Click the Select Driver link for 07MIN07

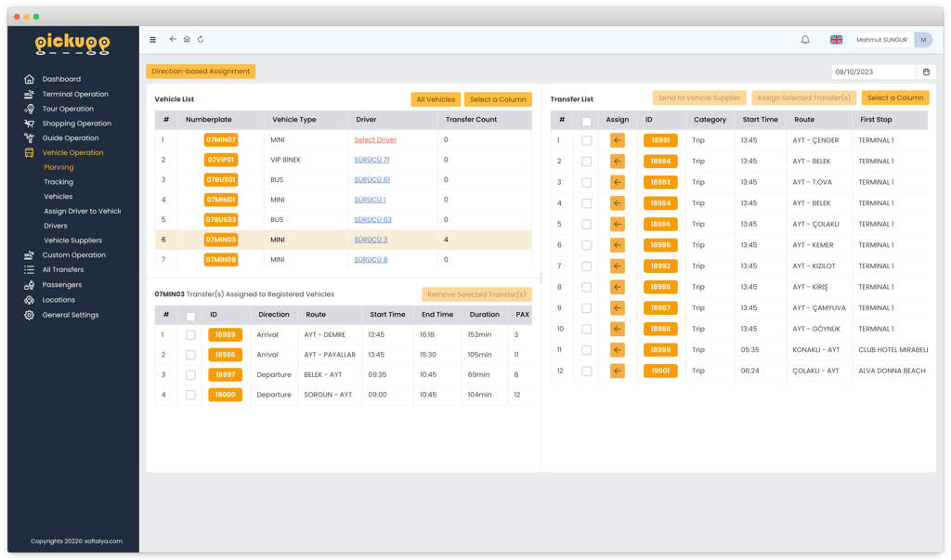tap(375, 139)
